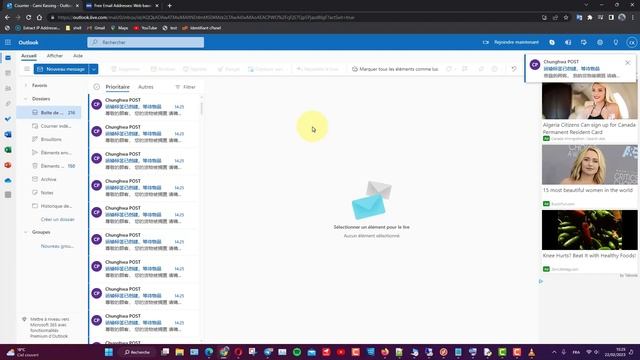Click Marquer tous les éléments comme lus
Image resolution: width=640 pixels, height=360 pixels.
pos(395,69)
